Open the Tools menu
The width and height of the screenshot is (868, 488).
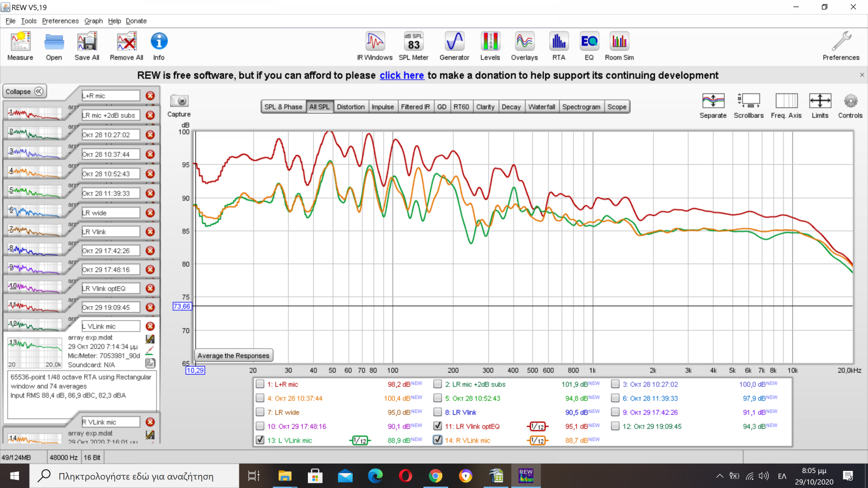click(x=28, y=21)
